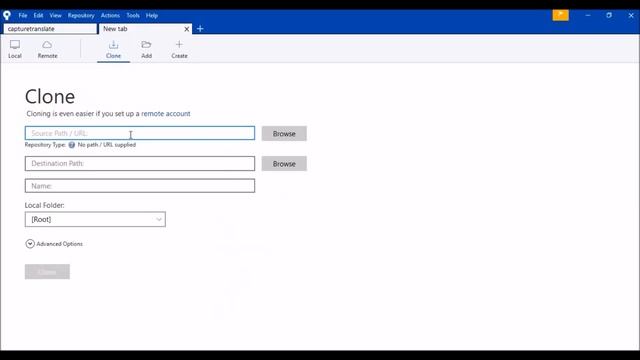Click the Name input field

pos(140,186)
